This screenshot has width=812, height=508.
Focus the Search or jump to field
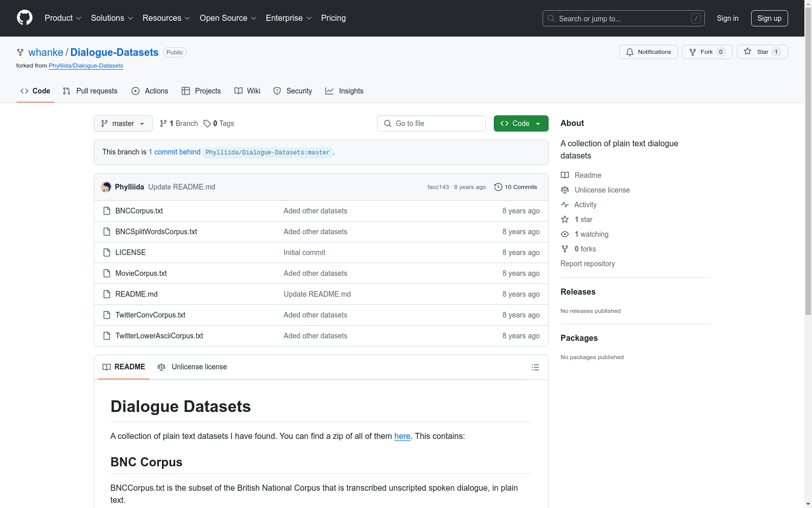pyautogui.click(x=624, y=18)
